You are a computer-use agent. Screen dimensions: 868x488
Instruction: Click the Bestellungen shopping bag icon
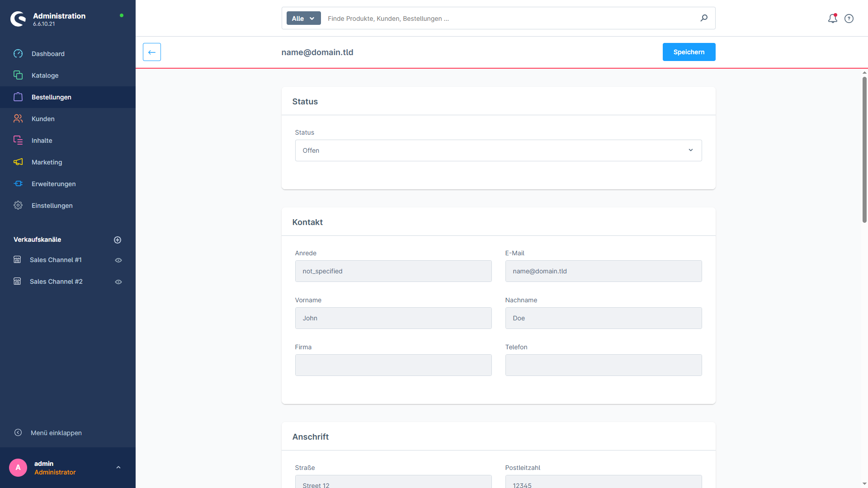pyautogui.click(x=18, y=97)
